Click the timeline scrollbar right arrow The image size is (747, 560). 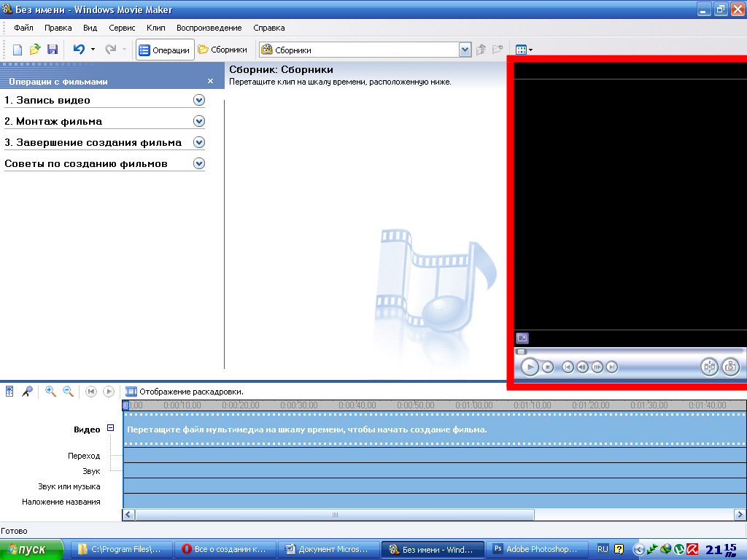click(x=740, y=515)
